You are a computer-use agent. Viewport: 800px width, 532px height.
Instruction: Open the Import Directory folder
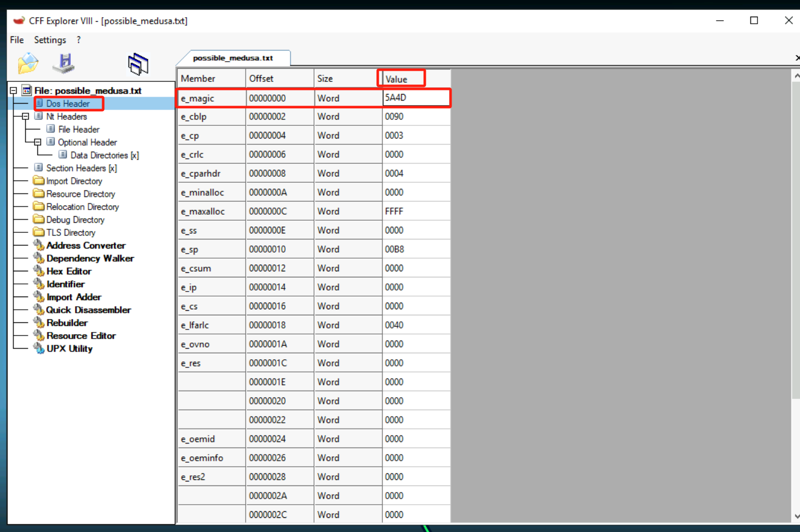click(74, 181)
